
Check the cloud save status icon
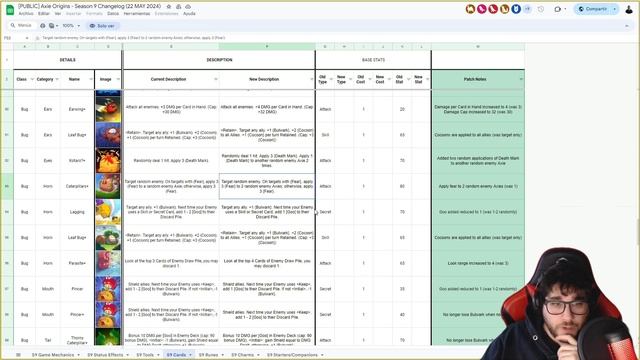188,7
